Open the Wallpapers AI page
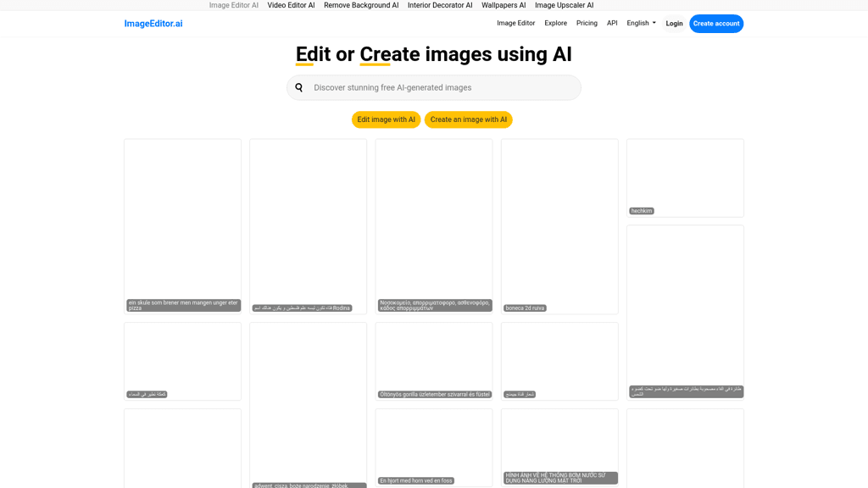The height and width of the screenshot is (488, 868). (x=504, y=5)
